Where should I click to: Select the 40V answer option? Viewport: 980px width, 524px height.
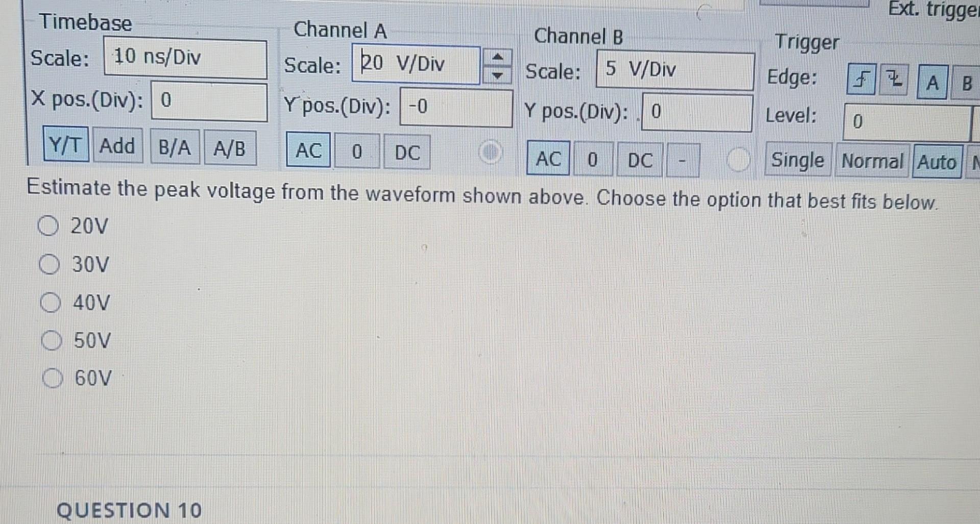tap(51, 303)
